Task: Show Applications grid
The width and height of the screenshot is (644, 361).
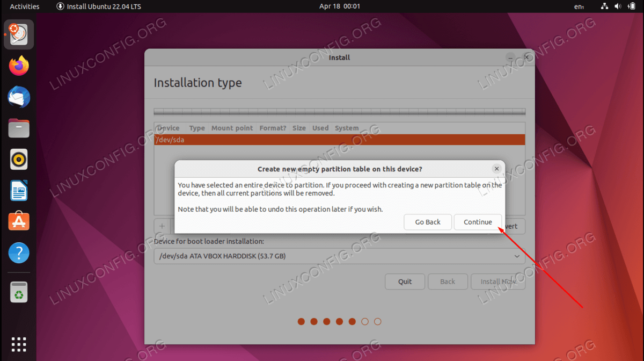Action: 19,344
